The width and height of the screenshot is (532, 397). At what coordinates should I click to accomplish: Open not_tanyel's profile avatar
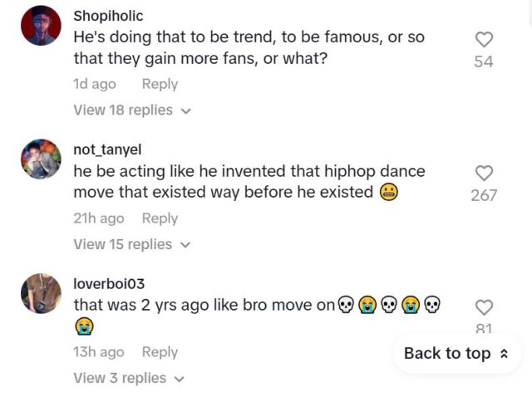[41, 159]
